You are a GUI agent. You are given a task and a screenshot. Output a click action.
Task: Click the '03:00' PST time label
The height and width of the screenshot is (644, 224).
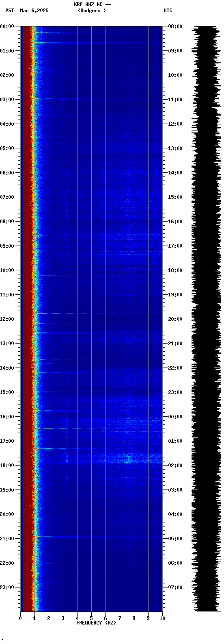(7, 100)
